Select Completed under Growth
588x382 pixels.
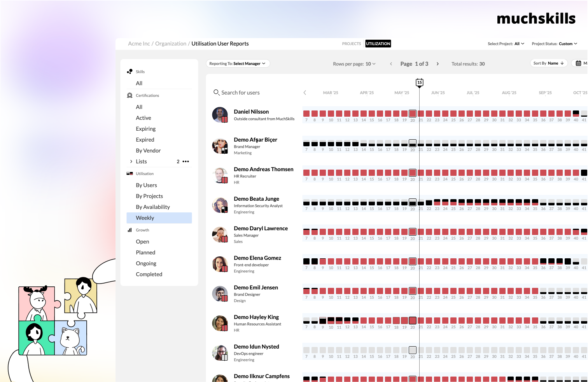point(149,274)
